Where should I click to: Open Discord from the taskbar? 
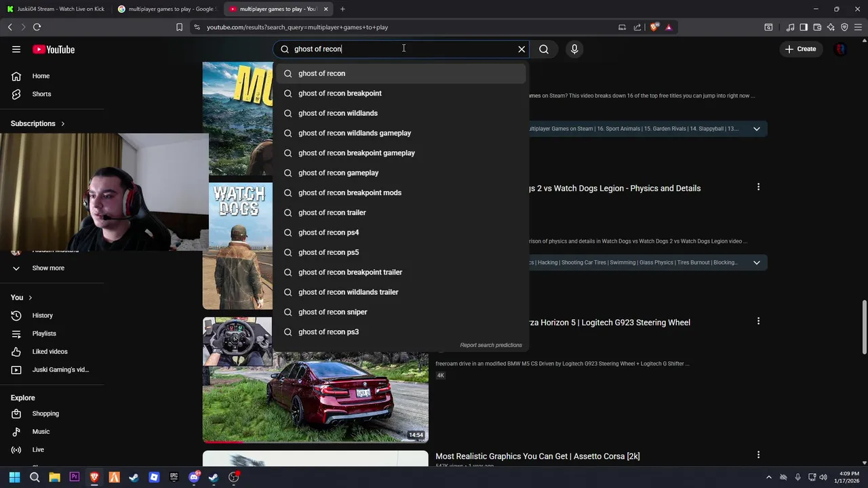[194, 477]
